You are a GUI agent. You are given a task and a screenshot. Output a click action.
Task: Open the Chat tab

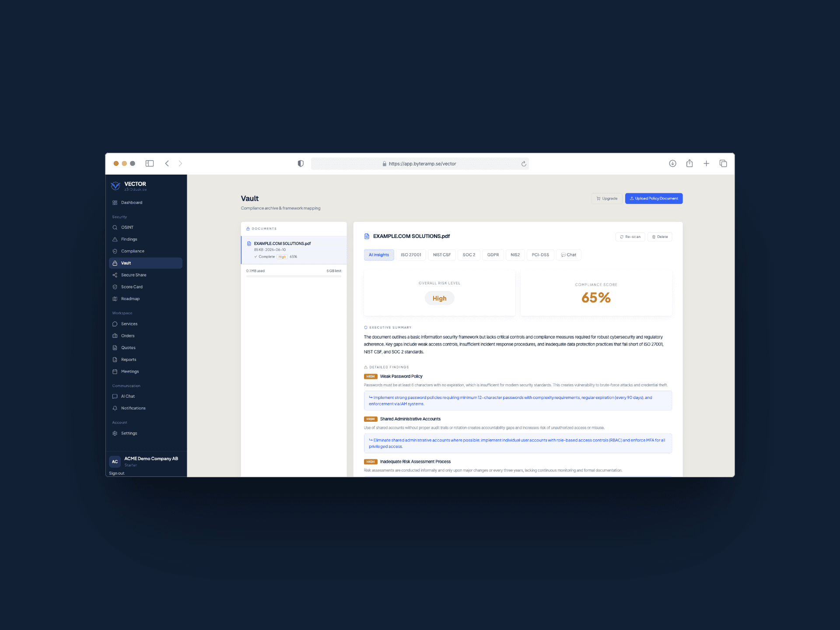point(568,255)
